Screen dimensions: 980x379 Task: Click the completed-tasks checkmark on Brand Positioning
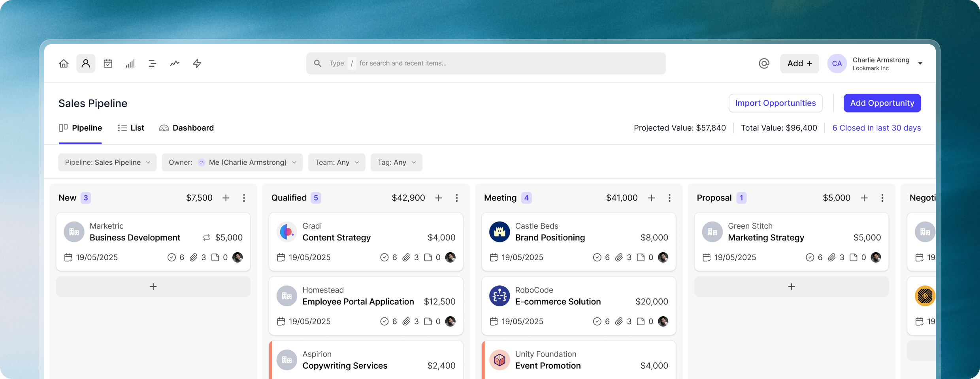pyautogui.click(x=597, y=257)
